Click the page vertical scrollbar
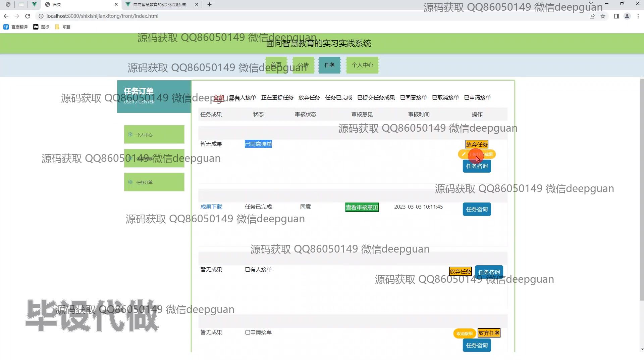Image resolution: width=644 pixels, height=360 pixels. (x=642, y=190)
